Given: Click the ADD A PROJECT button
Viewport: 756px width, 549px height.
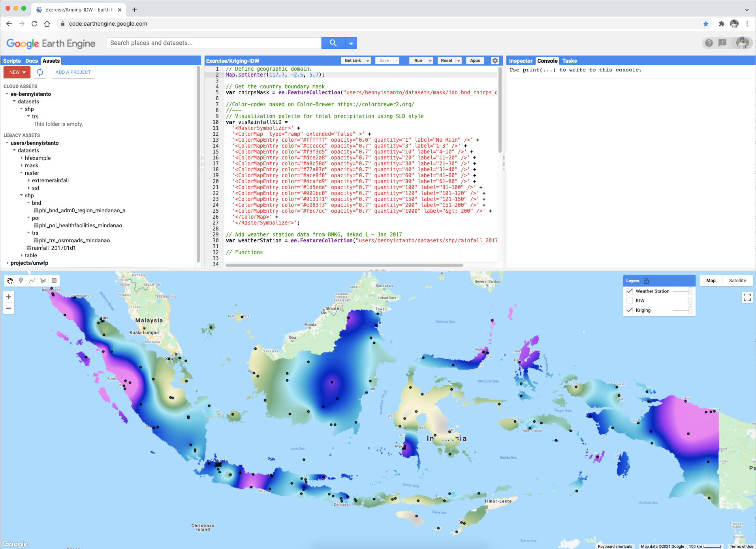Looking at the screenshot, I should click(x=73, y=72).
